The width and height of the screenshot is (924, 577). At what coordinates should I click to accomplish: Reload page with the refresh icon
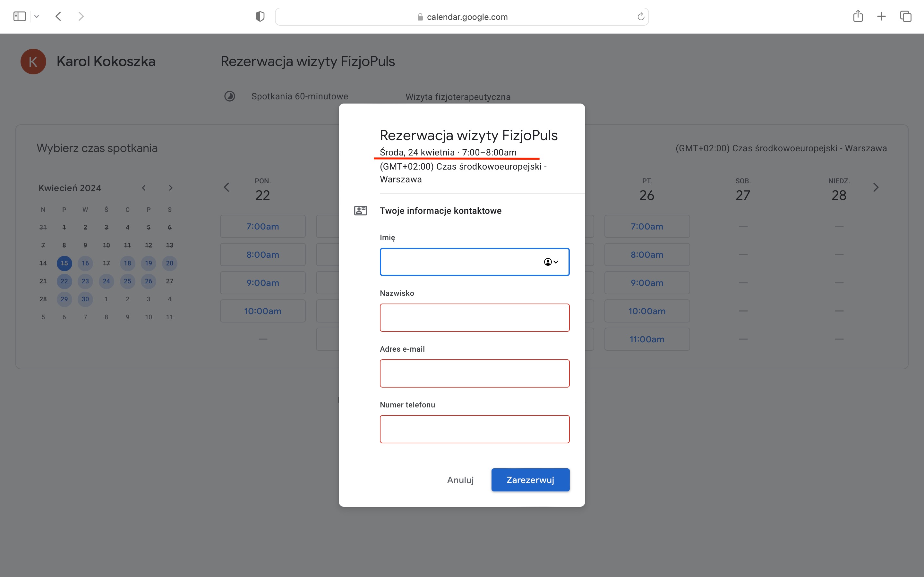641,16
